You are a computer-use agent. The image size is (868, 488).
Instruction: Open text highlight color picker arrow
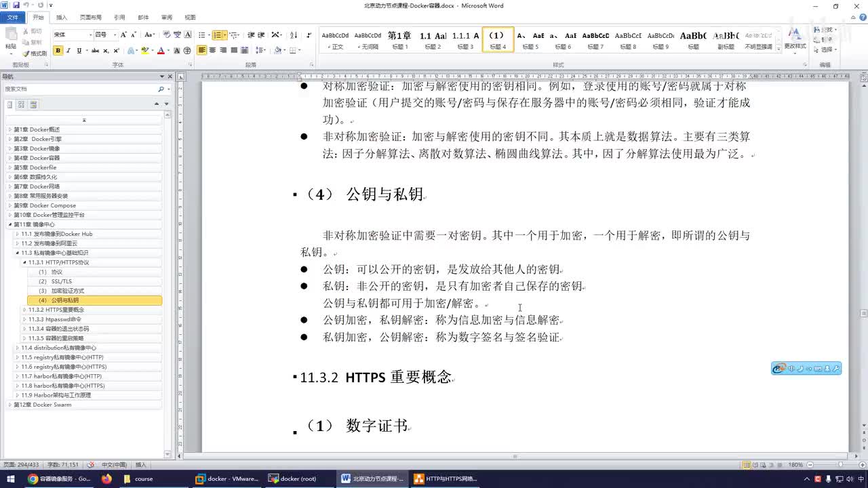tap(153, 50)
